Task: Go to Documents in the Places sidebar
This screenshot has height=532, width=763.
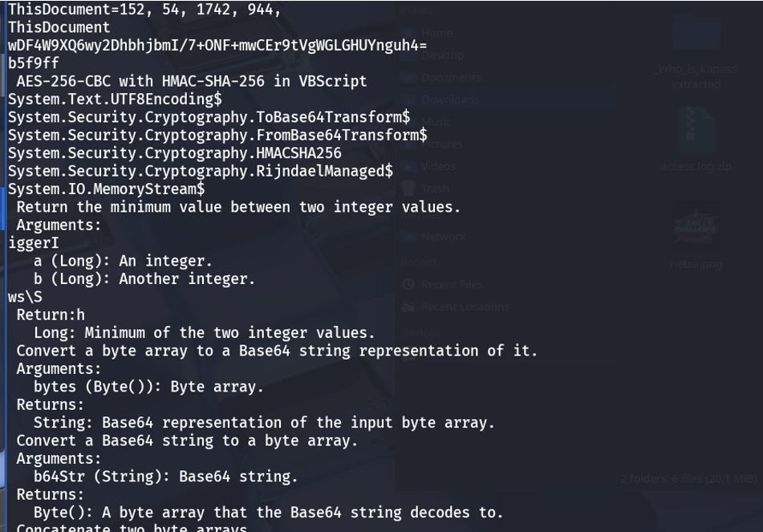Action: (x=451, y=77)
